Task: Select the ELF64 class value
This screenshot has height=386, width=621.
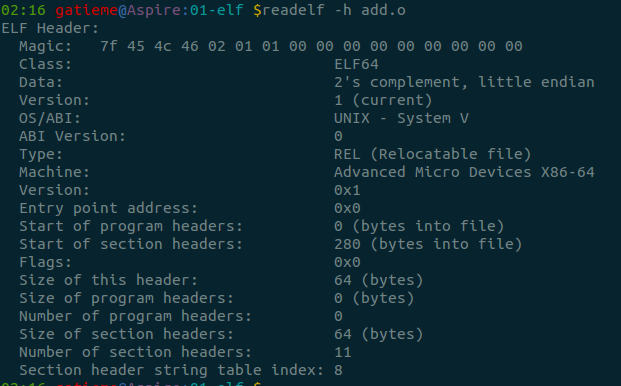Action: (356, 64)
